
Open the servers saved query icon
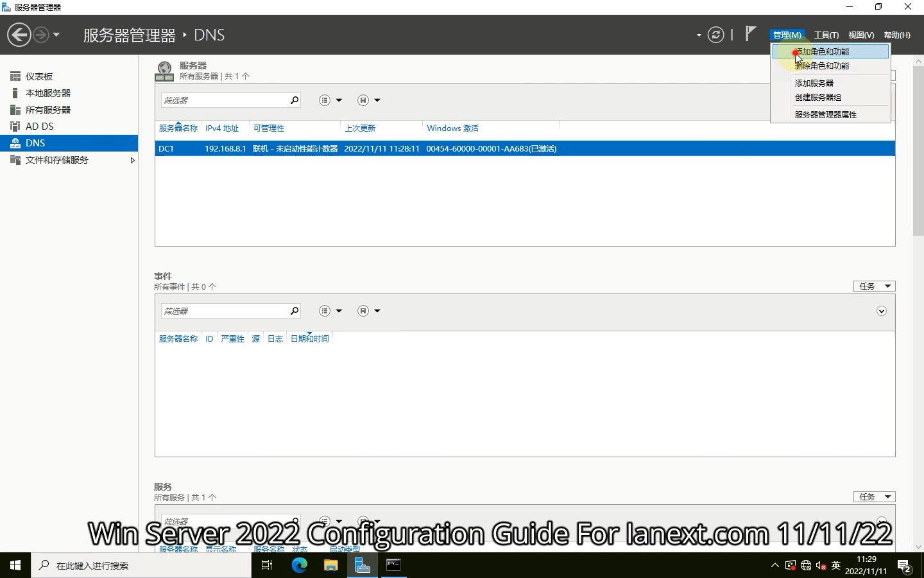pos(363,100)
